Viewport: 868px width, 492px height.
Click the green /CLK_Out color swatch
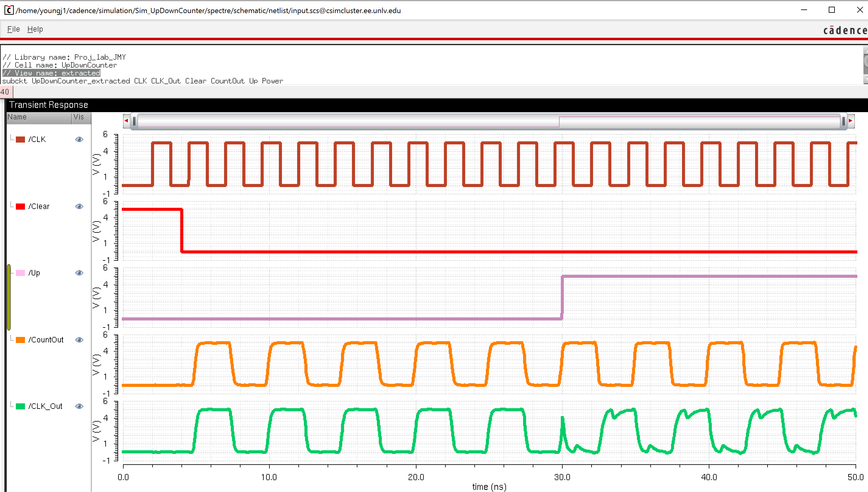21,406
